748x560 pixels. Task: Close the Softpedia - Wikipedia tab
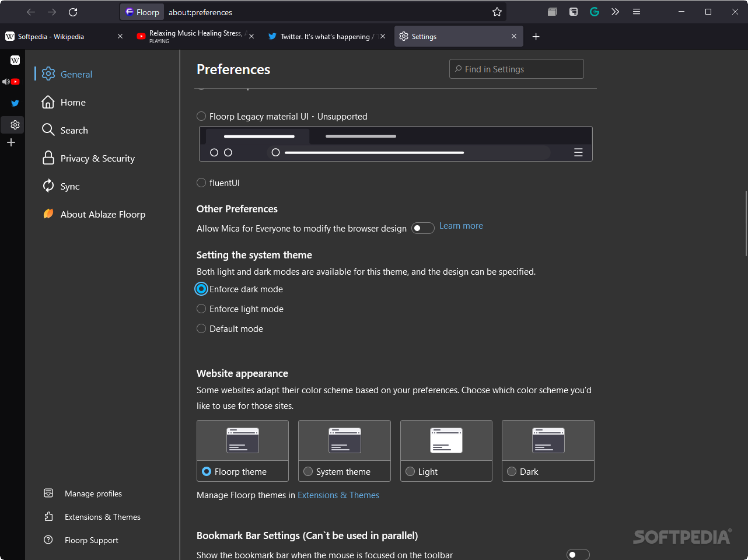pyautogui.click(x=120, y=36)
